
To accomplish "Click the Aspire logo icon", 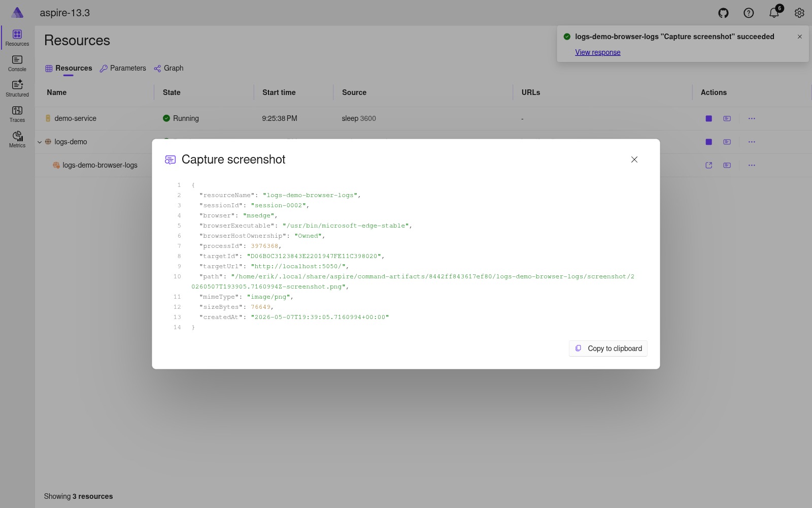I will [17, 13].
